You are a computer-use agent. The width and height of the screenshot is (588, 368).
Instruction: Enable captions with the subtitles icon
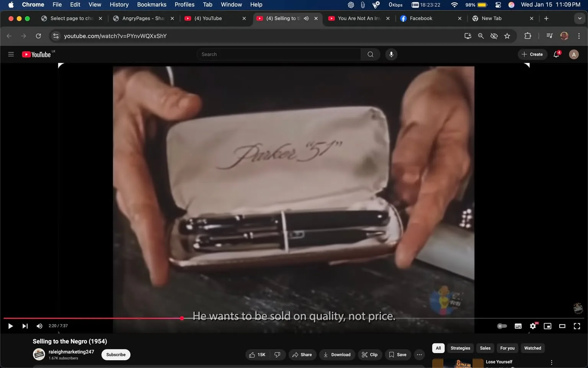tap(518, 326)
